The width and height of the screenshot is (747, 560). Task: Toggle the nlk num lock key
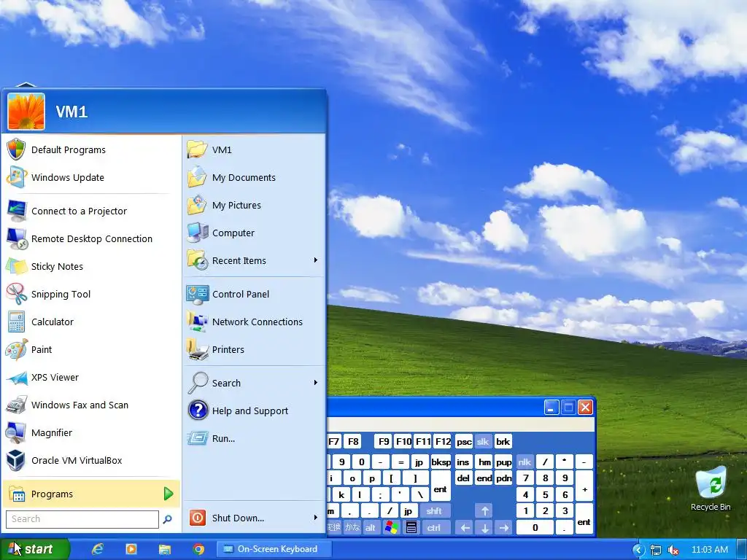pos(525,462)
